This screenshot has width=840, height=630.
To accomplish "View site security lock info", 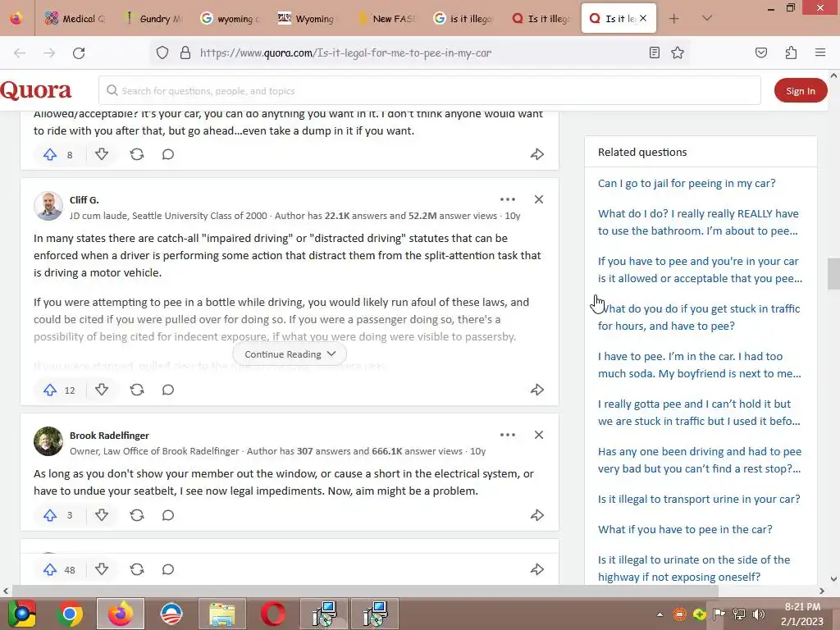I will [x=185, y=53].
